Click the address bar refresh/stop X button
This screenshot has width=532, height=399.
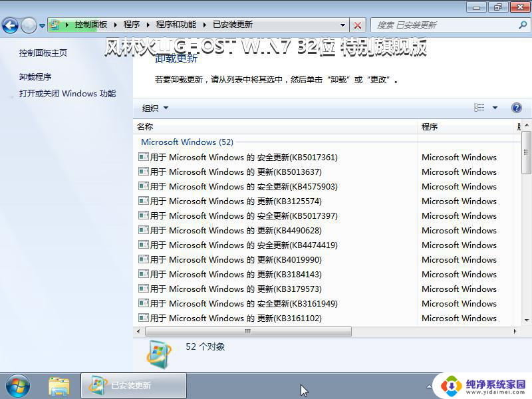(358, 25)
